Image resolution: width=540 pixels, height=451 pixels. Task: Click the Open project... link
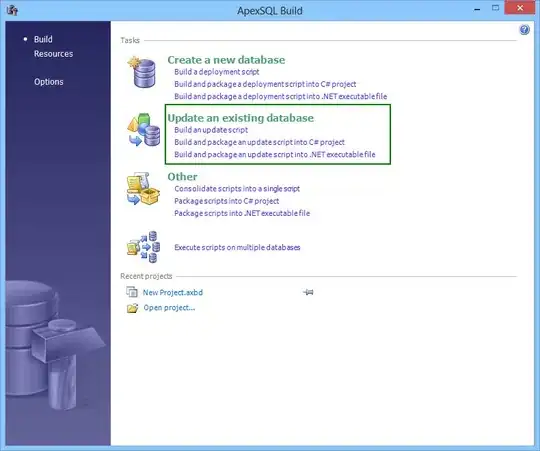point(169,308)
